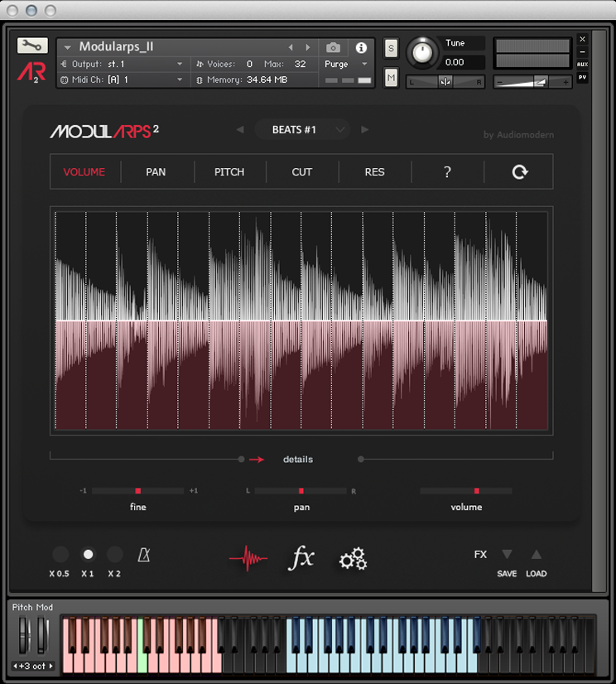
Task: Click the Pitch wheel
Action: coord(24,634)
